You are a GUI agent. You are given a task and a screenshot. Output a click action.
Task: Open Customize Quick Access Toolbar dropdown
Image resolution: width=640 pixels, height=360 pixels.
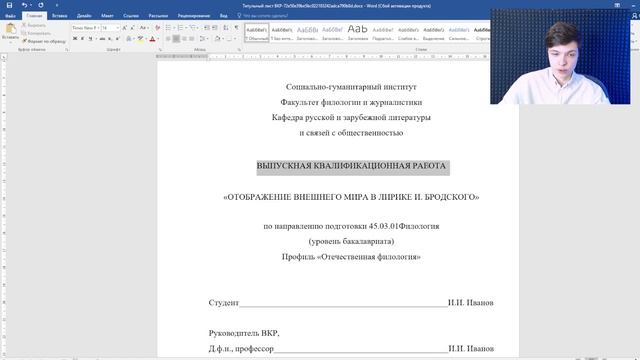pyautogui.click(x=57, y=5)
